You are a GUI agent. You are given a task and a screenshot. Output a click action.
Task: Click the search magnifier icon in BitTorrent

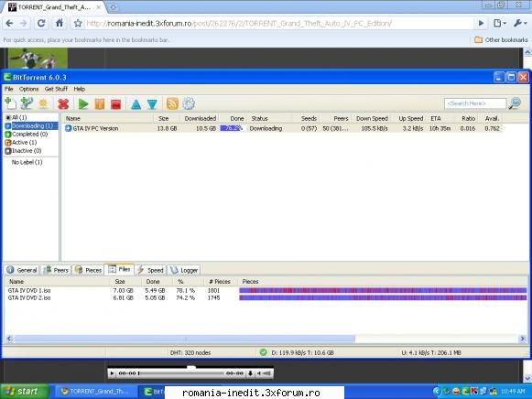[x=515, y=103]
